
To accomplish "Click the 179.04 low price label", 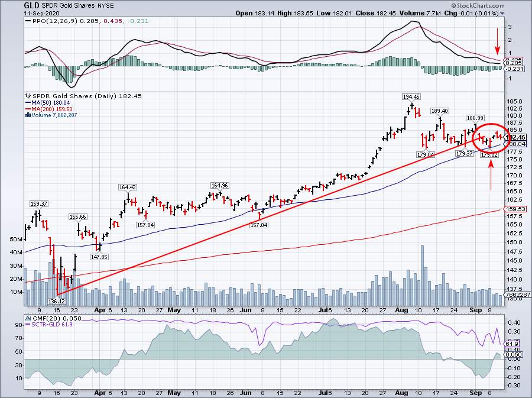I will [426, 154].
